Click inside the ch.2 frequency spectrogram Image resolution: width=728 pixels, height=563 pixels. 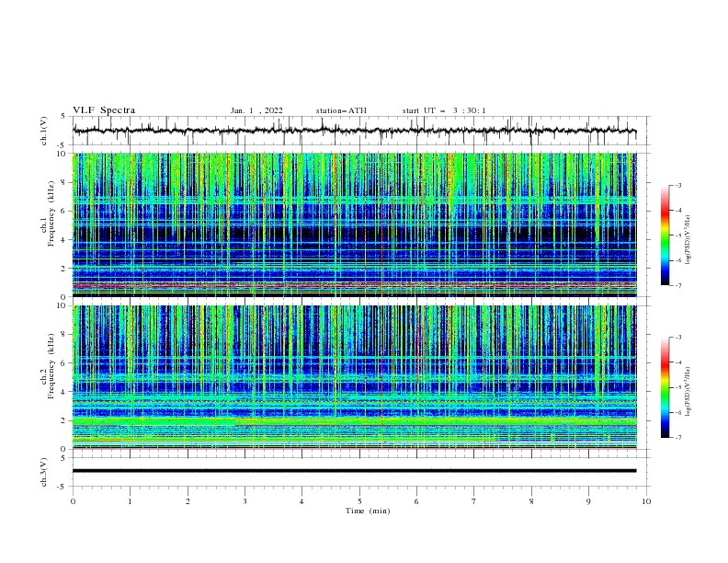pyautogui.click(x=355, y=377)
